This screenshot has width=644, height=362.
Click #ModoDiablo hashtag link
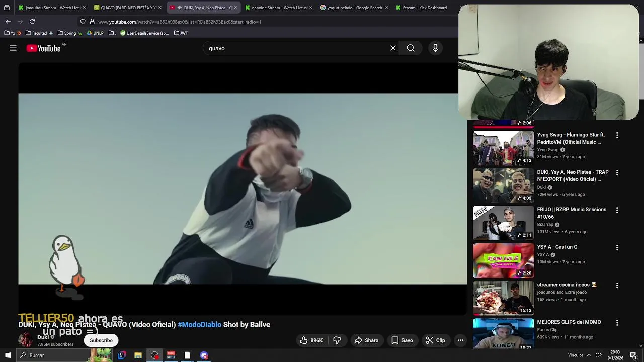199,325
